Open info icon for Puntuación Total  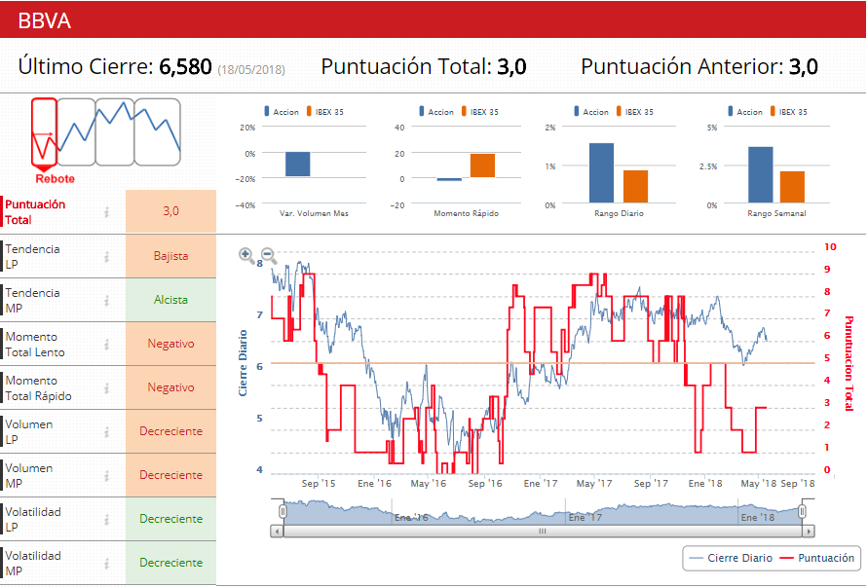click(x=106, y=212)
